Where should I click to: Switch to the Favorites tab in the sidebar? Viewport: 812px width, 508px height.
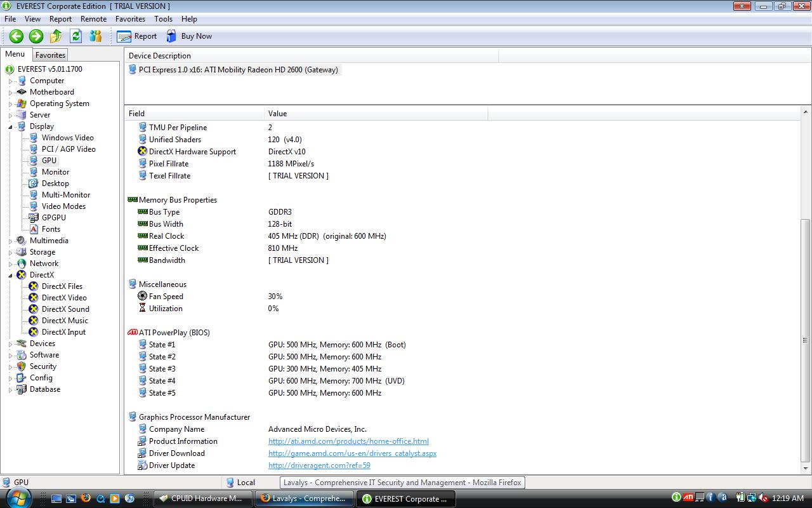pyautogui.click(x=50, y=55)
